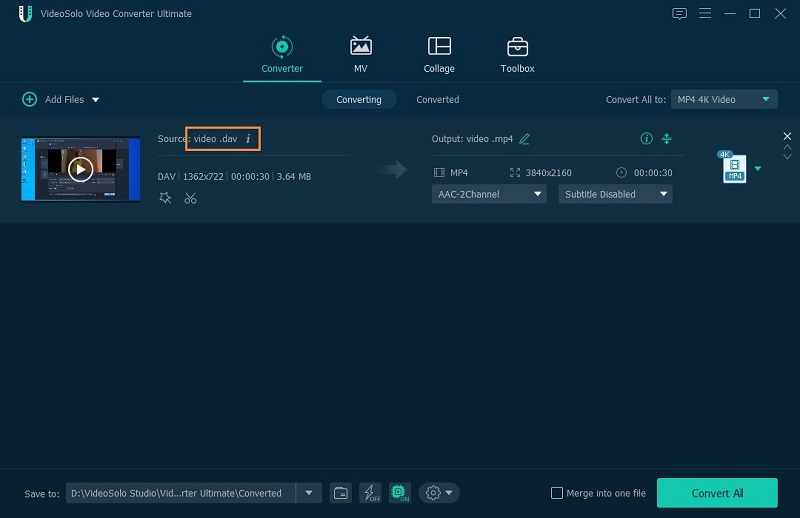Show the Converting list
The image size is (800, 518).
[x=359, y=100]
